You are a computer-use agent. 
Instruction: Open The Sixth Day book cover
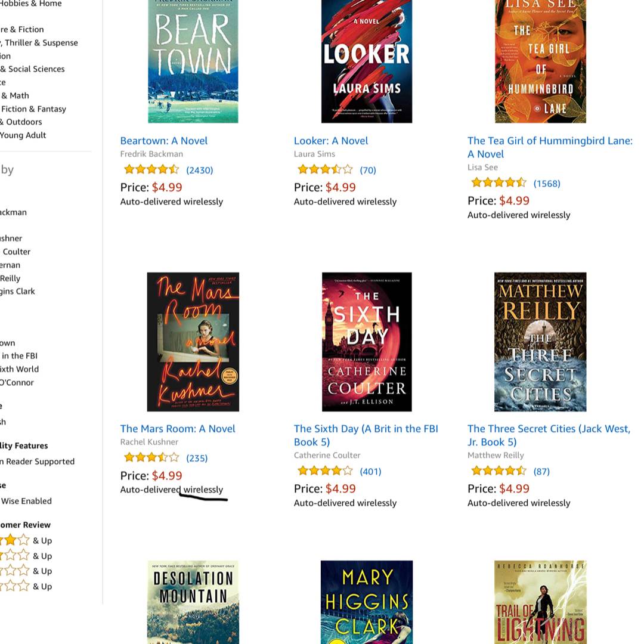(367, 342)
